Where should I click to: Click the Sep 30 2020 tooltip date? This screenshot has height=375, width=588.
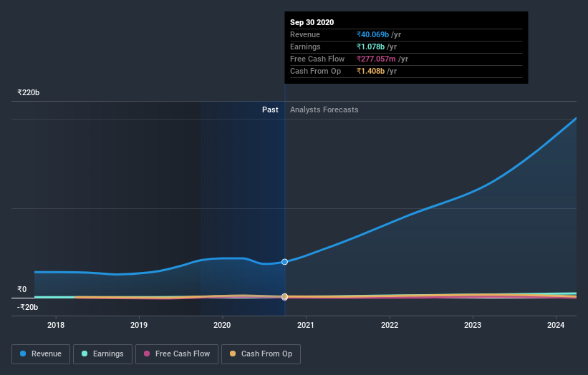click(x=312, y=22)
